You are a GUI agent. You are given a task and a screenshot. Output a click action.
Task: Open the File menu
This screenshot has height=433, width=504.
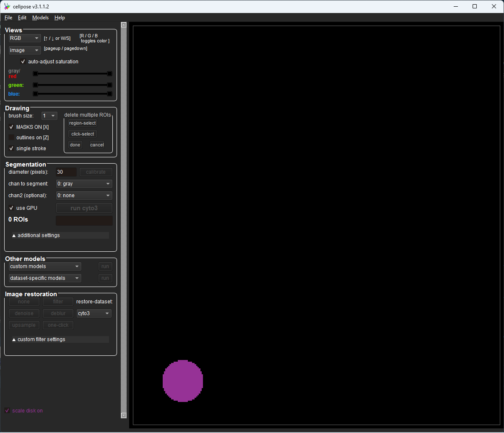tap(8, 18)
